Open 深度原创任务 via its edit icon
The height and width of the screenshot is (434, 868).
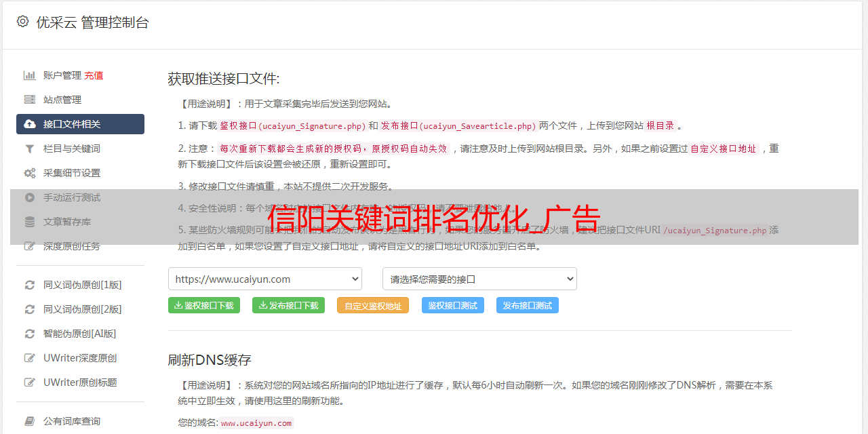(30, 246)
